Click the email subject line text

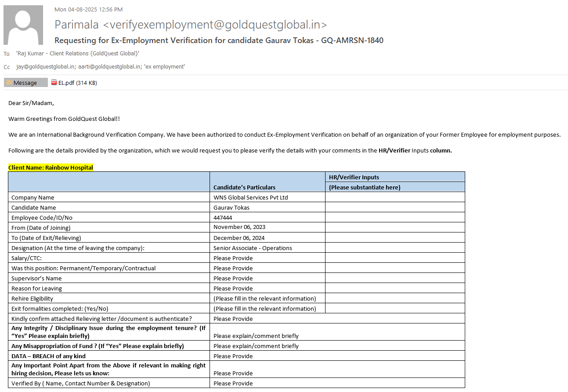tap(219, 40)
